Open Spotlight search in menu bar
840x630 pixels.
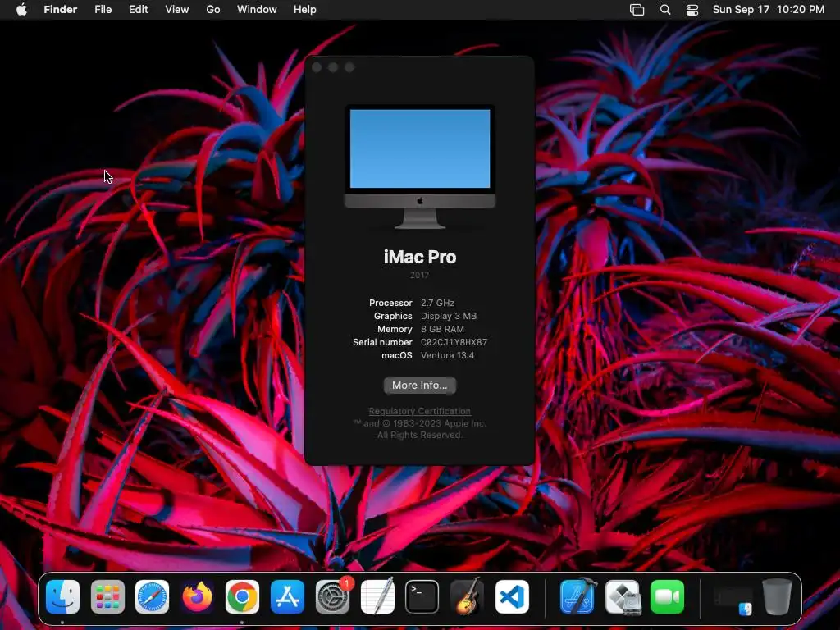click(664, 10)
